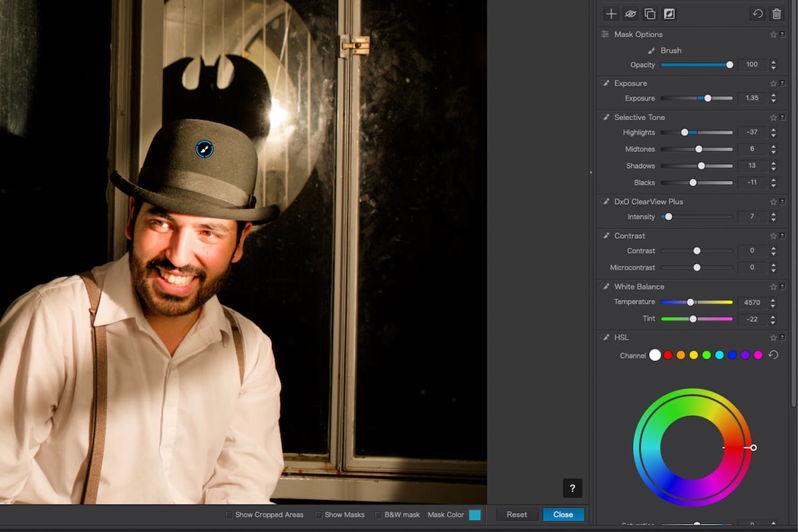The image size is (798, 532).
Task: Enable the B&W mask option
Action: coord(378,514)
